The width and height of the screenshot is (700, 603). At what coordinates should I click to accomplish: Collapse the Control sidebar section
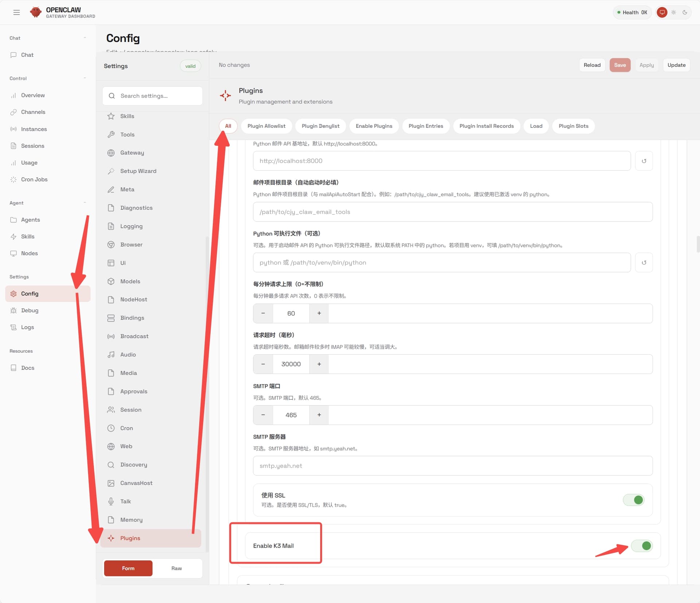coord(85,78)
